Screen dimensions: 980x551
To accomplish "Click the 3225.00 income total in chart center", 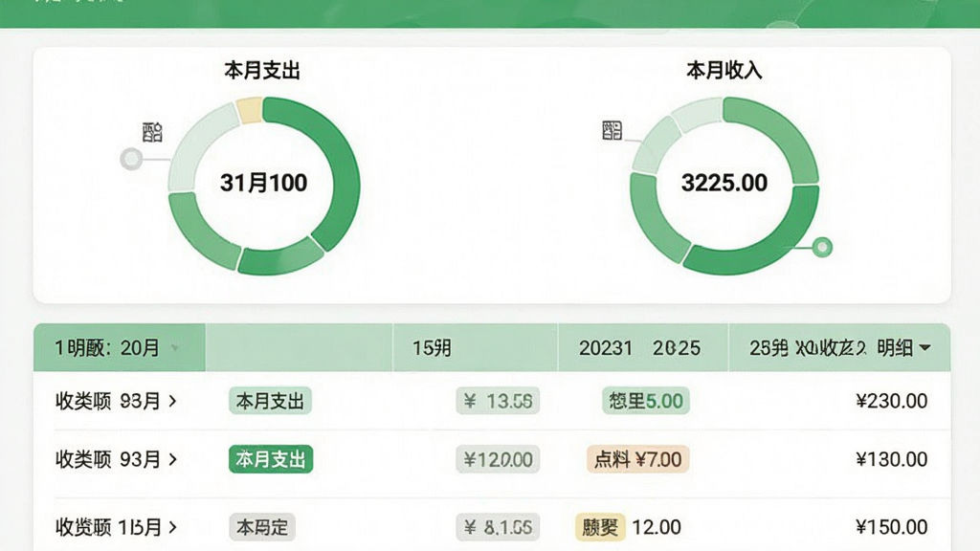I will (724, 183).
